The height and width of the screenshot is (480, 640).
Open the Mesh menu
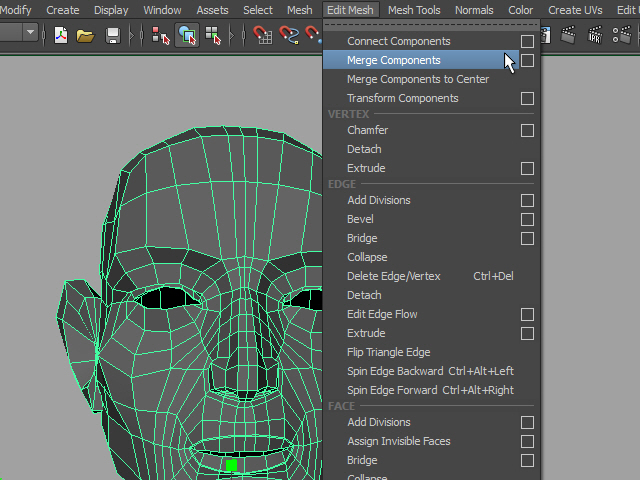pos(300,10)
